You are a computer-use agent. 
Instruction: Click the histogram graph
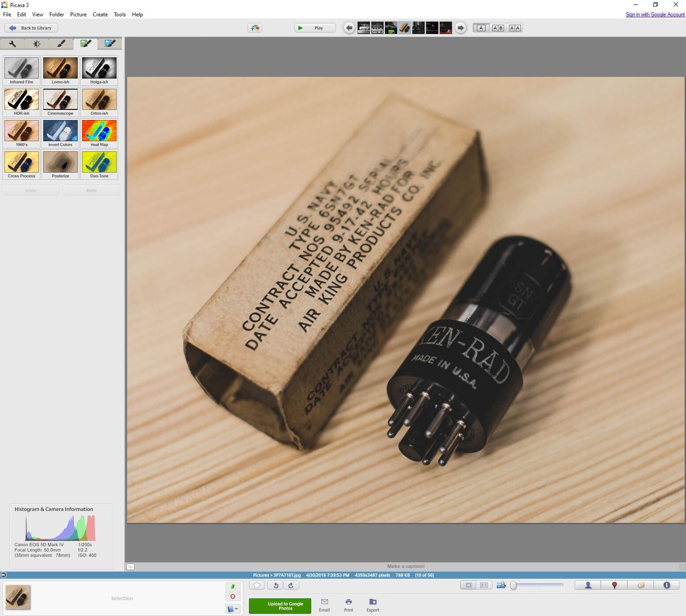click(60, 528)
